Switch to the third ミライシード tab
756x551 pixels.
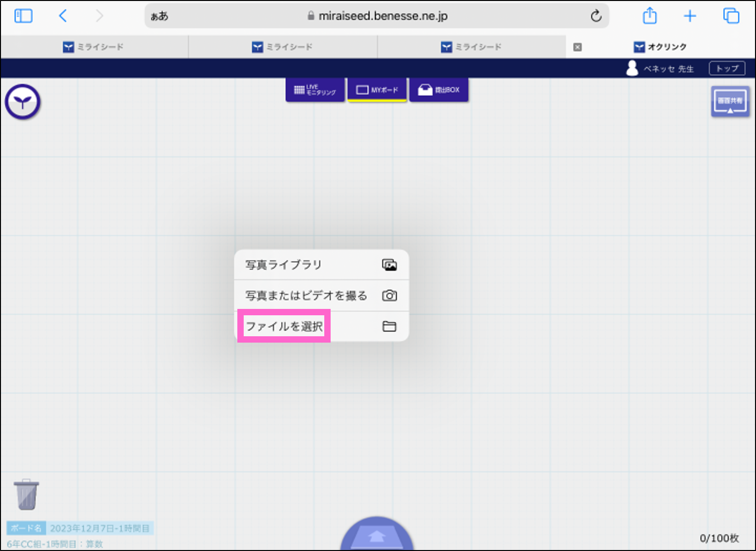[472, 47]
